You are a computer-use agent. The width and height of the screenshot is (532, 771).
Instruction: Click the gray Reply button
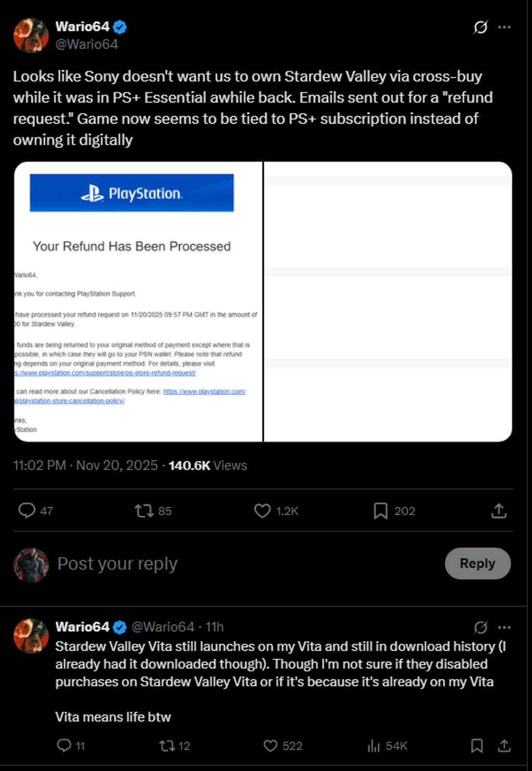pos(477,563)
